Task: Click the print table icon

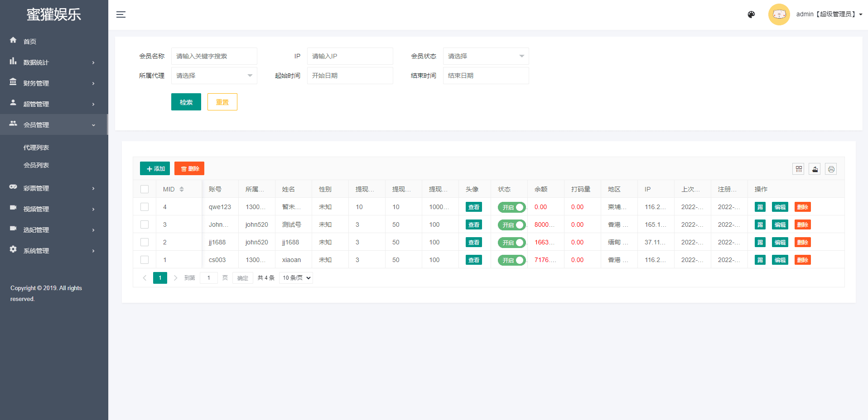Action: tap(831, 169)
